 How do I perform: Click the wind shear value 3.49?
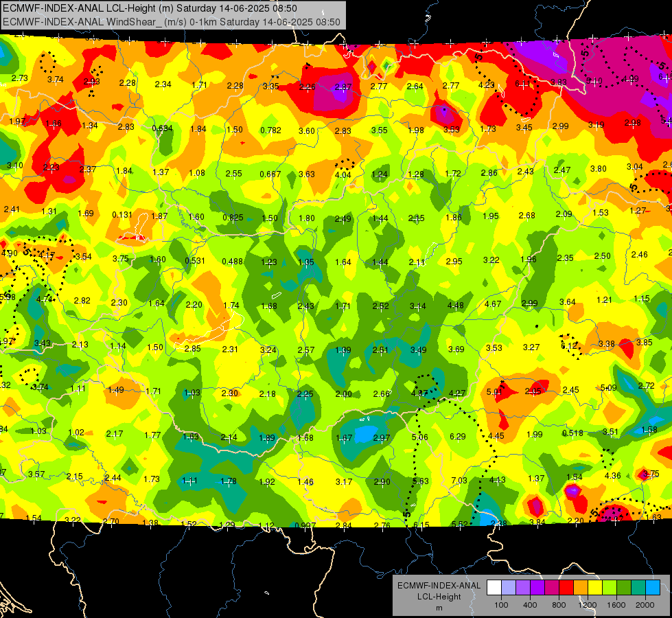click(x=418, y=350)
